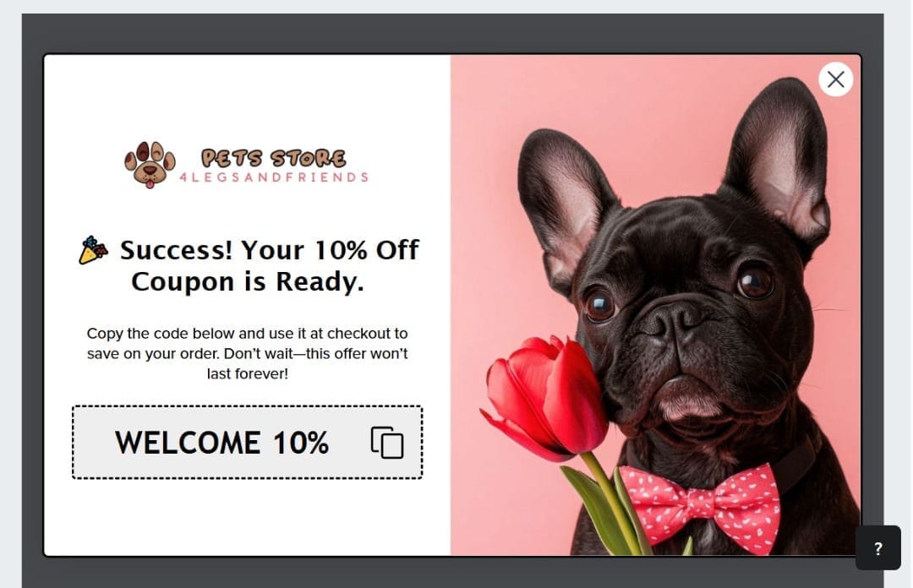The image size is (913, 588).
Task: Click the Success 10% Off heading
Action: [x=269, y=250]
